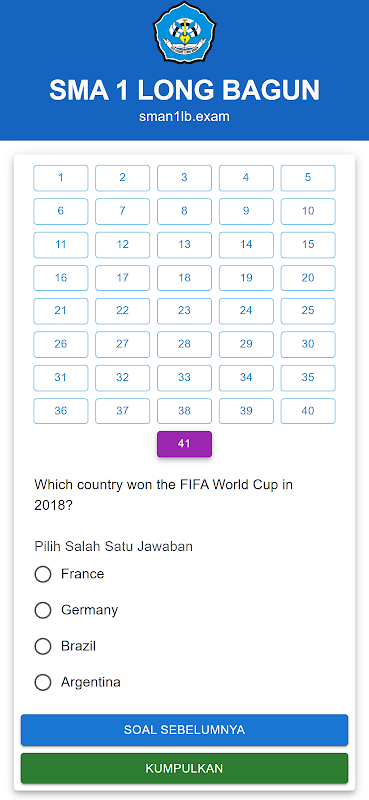Submit the exam with Kumpulkan

click(x=184, y=768)
